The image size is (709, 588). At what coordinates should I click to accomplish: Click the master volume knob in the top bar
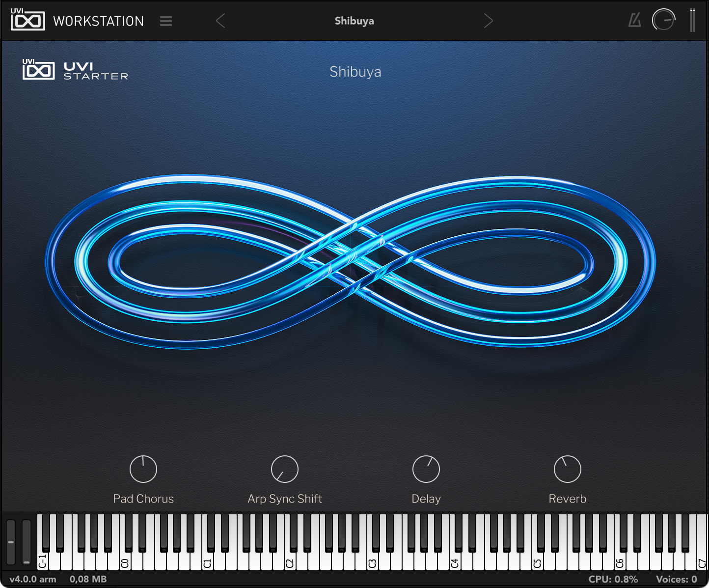pos(664,20)
